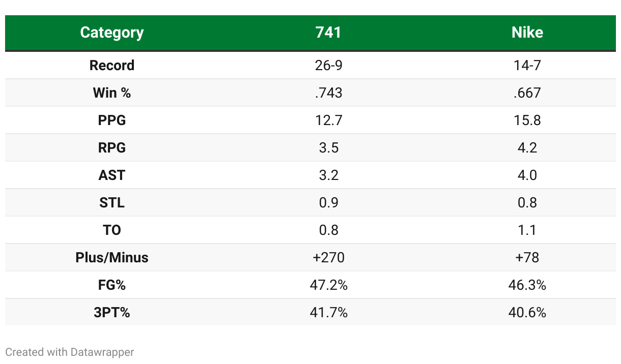The height and width of the screenshot is (364, 621).
Task: Click the .743 win percentage cell
Action: (328, 93)
